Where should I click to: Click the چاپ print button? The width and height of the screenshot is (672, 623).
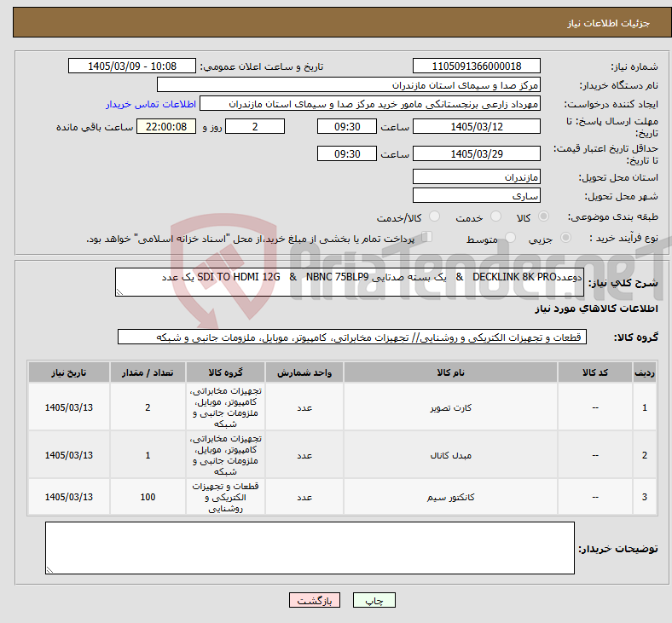point(374,600)
